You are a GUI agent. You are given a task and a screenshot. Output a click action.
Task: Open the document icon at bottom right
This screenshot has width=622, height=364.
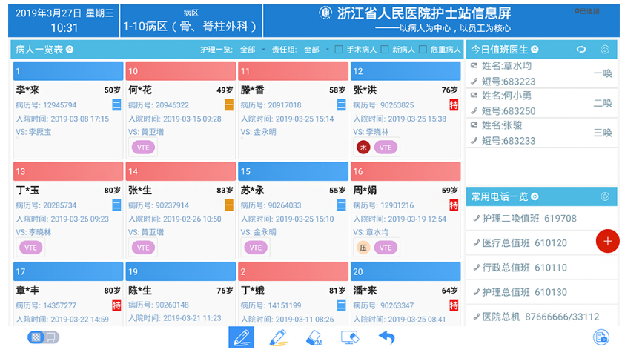pyautogui.click(x=601, y=337)
